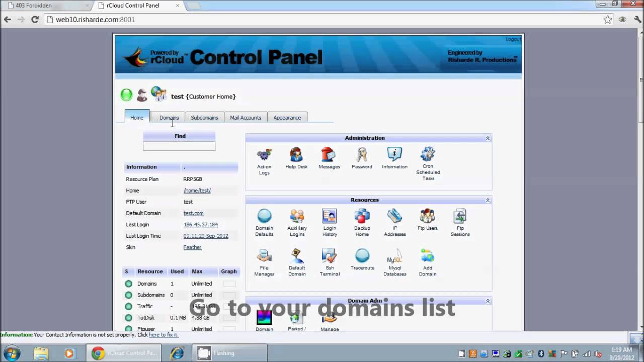Open the Traceroute icon
Viewport: 644px width, 362px height.
tap(362, 256)
